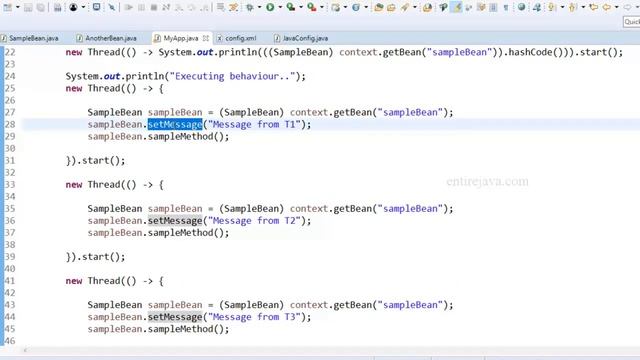The image size is (640, 360).
Task: Toggle the highlighted Mark Occurrences button
Action: tap(456, 7)
